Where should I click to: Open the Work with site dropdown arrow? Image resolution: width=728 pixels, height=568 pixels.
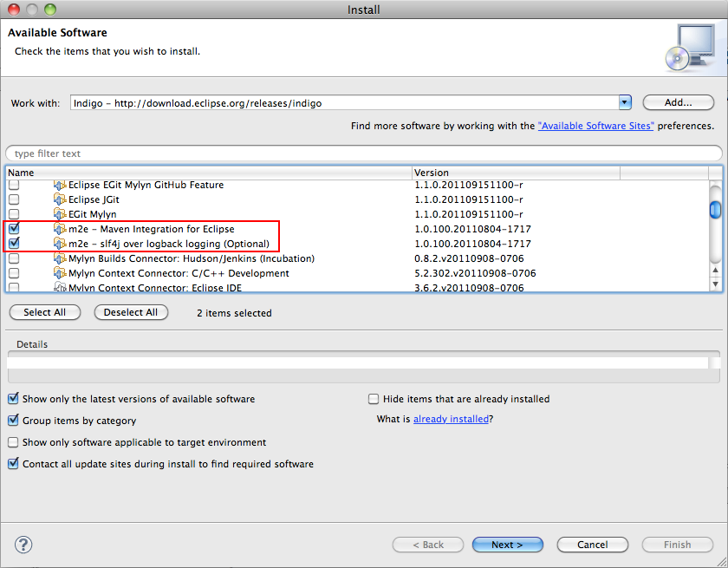click(x=625, y=102)
